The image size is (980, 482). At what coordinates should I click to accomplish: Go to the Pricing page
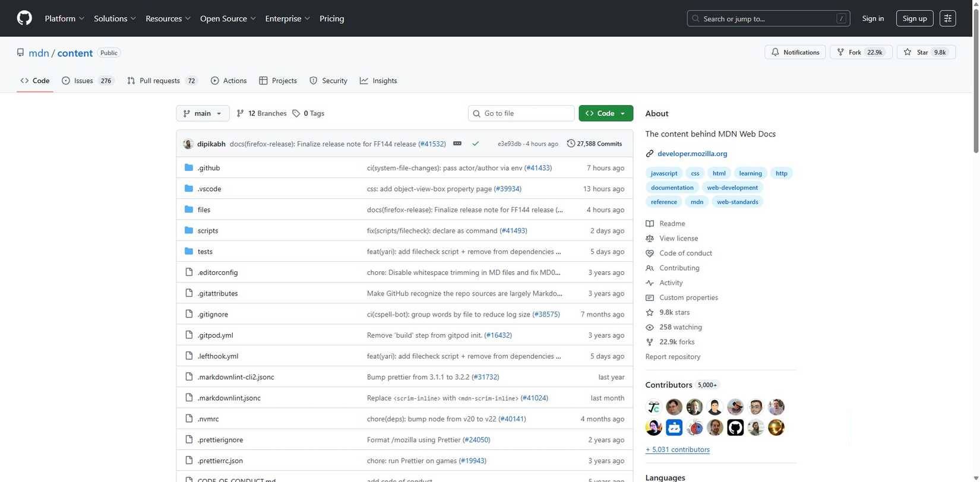pos(331,18)
